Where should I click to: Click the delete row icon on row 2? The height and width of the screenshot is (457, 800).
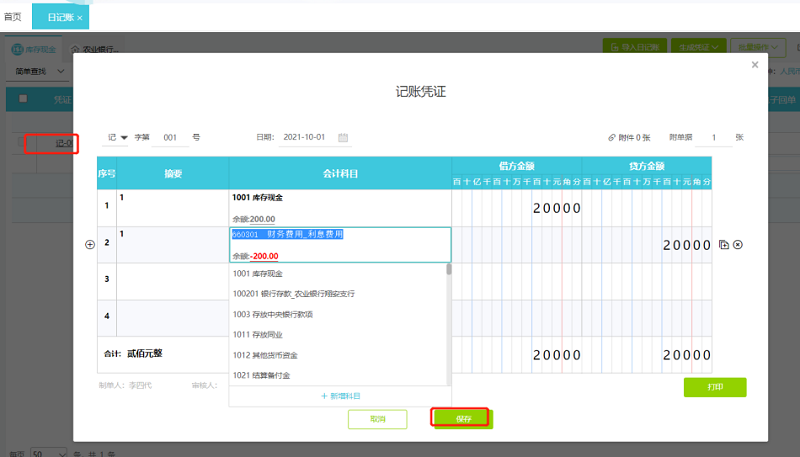point(738,244)
